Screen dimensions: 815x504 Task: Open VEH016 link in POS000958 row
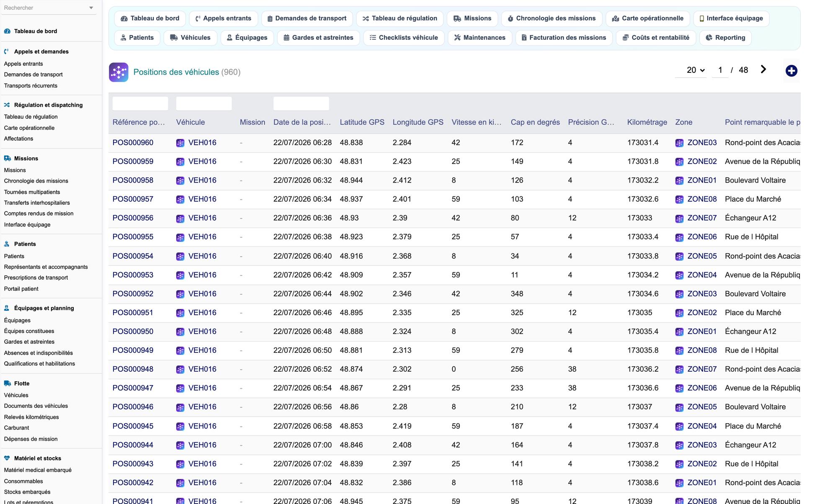tap(202, 180)
